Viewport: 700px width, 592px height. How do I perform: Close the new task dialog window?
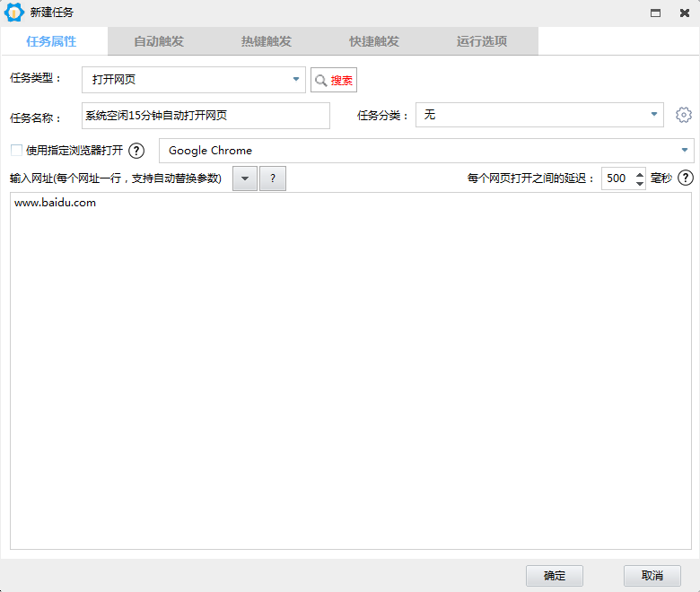(x=685, y=13)
